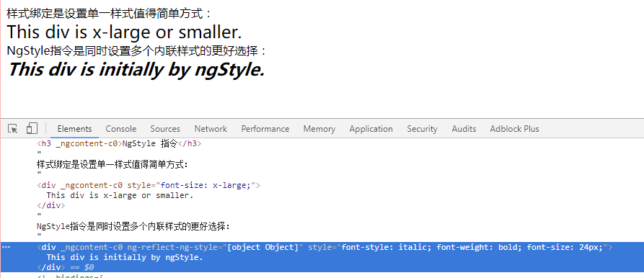Open the Application tab
Image resolution: width=644 pixels, height=278 pixels.
click(x=371, y=129)
